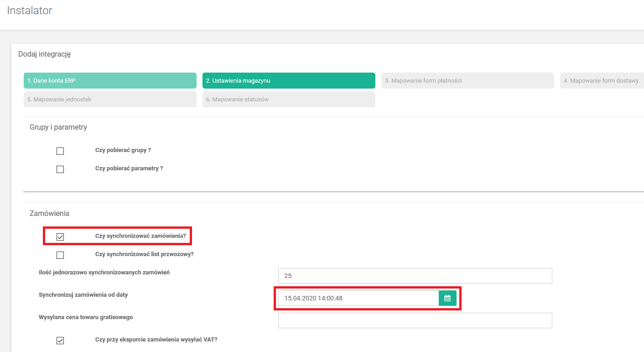Uncheck 'Czy synchronizować zamówienia' checkbox
Viewport: 644px width, 352px height.
(x=60, y=237)
